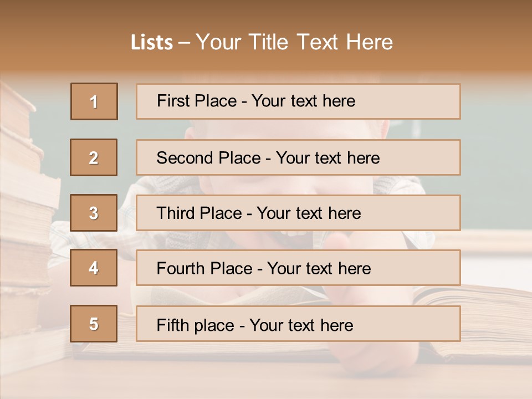Click the "Fifth place" text box
This screenshot has height=399, width=532.
pyautogui.click(x=298, y=324)
